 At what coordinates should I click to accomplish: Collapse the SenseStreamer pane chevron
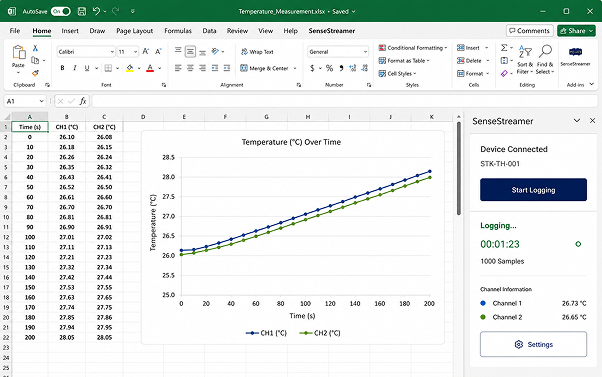(x=577, y=121)
